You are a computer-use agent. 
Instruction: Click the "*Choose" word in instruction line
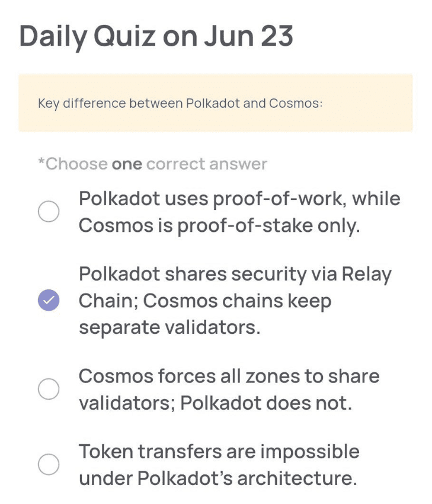[x=73, y=164]
